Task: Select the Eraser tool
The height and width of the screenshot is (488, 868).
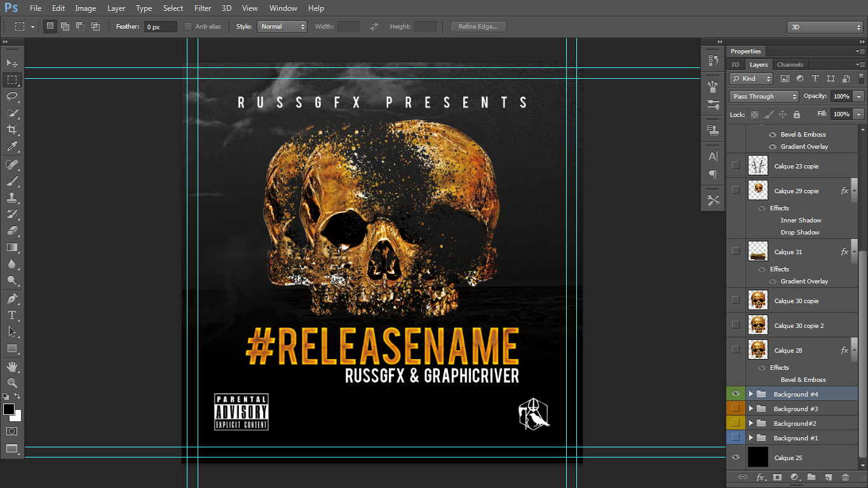Action: point(12,231)
